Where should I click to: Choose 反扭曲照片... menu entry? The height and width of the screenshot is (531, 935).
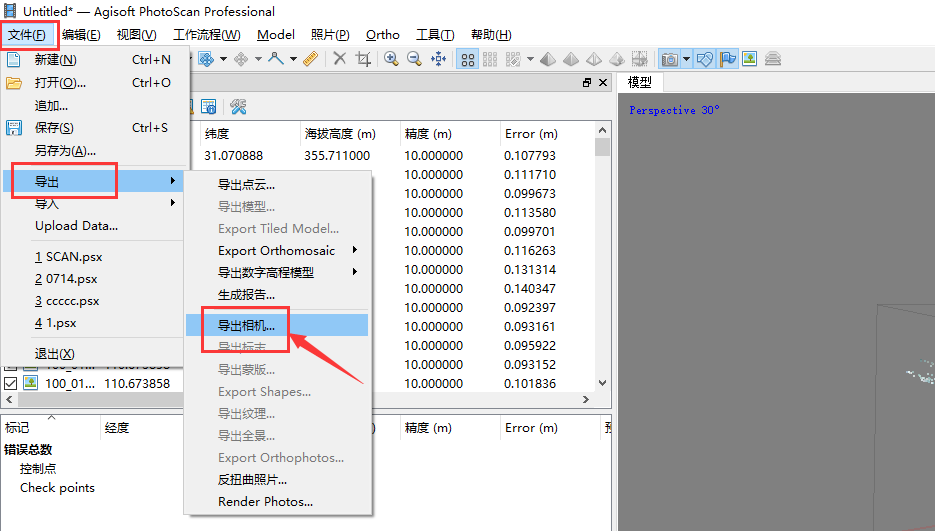(277, 480)
